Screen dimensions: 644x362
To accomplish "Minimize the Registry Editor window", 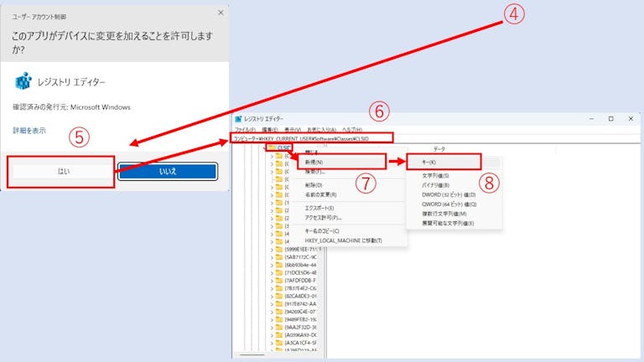I will (x=591, y=119).
